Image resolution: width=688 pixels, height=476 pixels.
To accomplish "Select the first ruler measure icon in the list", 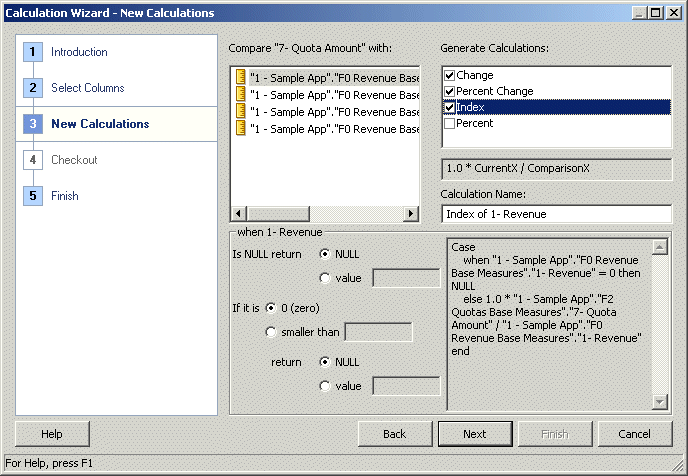I will tap(240, 77).
